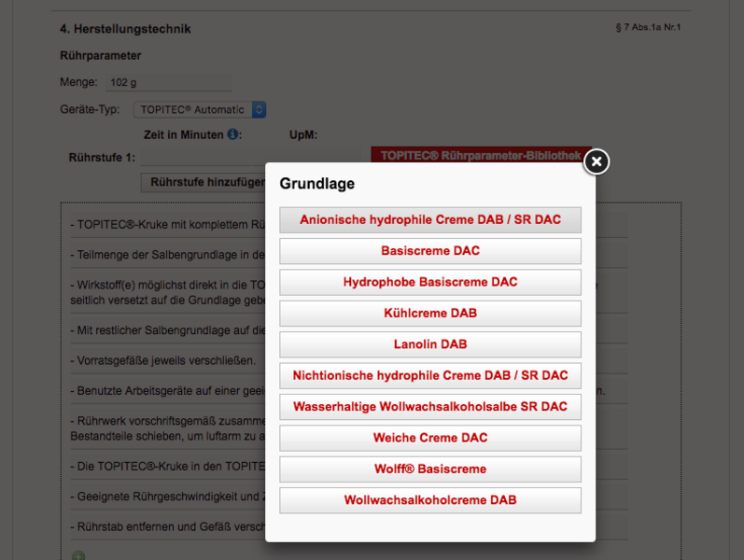The image size is (744, 560).
Task: Open TOPITEC Rührparameter-Bibliothek
Action: click(480, 155)
